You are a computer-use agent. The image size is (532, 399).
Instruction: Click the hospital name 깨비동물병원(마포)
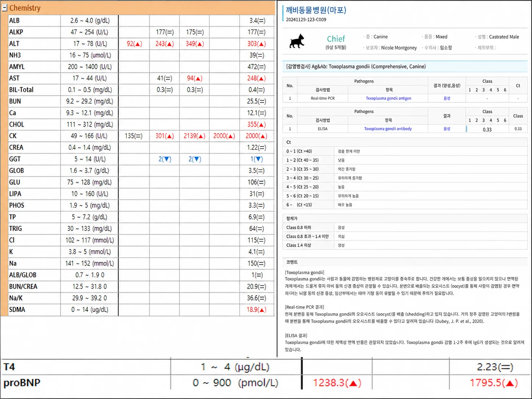[x=316, y=10]
